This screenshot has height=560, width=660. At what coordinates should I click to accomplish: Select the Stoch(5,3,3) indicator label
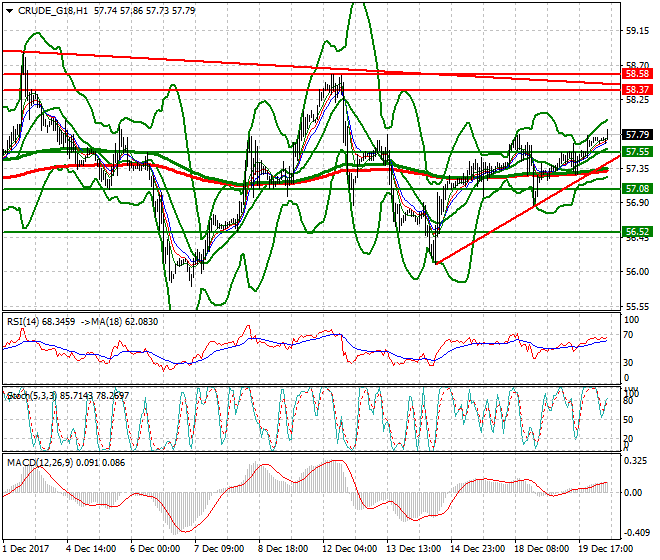click(x=32, y=396)
